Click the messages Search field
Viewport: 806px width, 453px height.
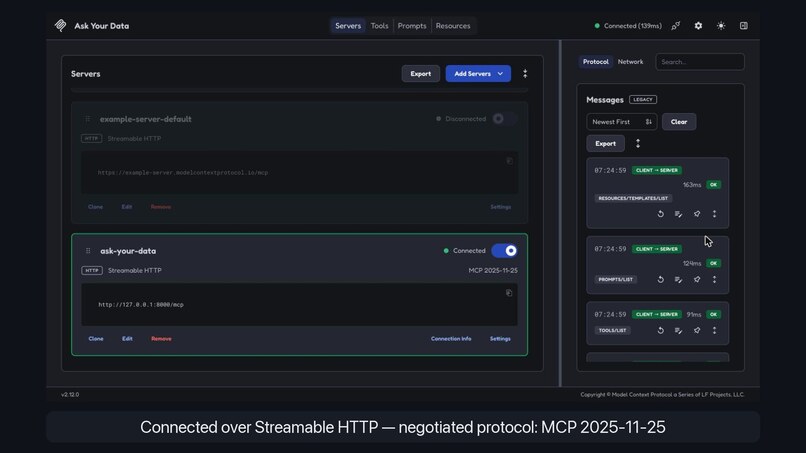coord(700,62)
